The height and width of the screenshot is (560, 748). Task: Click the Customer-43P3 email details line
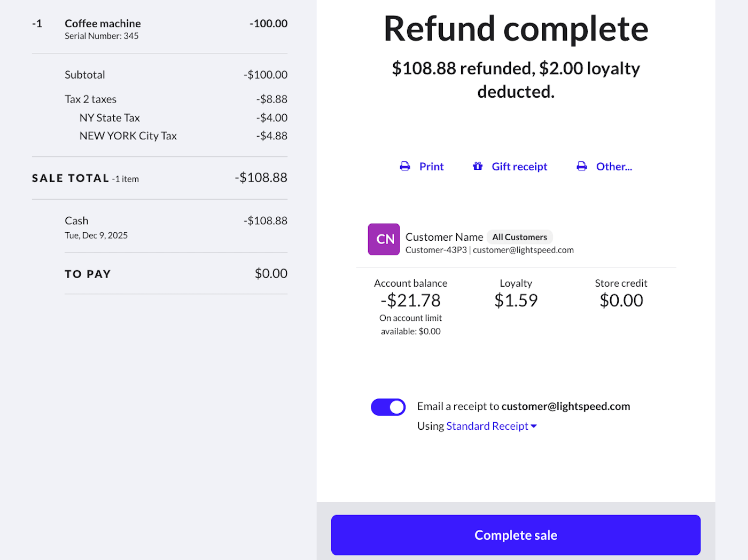click(x=489, y=250)
